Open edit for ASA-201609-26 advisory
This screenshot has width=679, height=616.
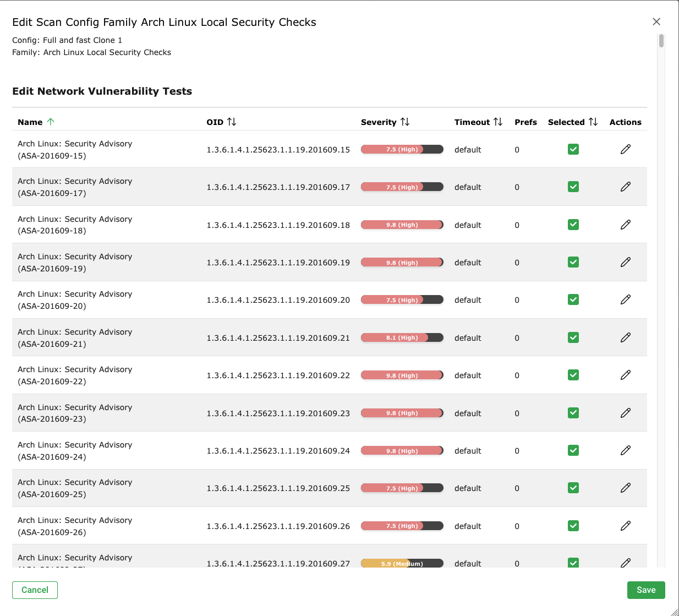click(x=625, y=526)
